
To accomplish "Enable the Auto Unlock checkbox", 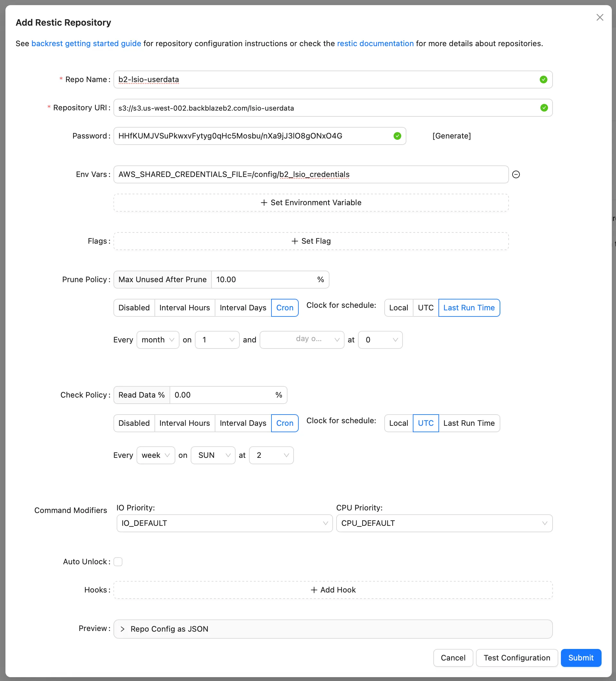I will (118, 562).
